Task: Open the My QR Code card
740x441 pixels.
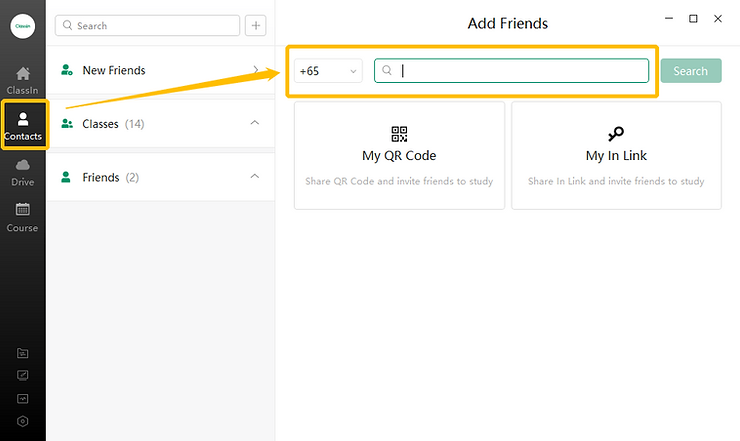Action: tap(399, 155)
